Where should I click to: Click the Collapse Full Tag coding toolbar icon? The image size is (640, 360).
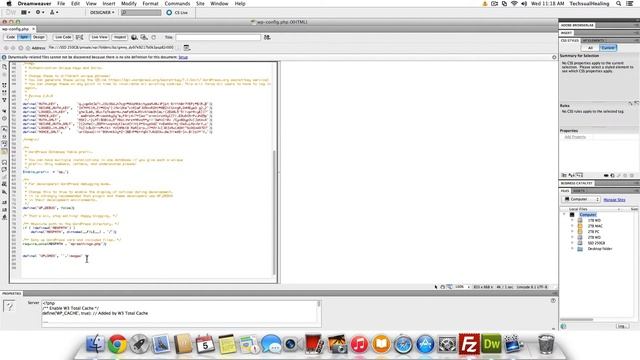(4, 85)
